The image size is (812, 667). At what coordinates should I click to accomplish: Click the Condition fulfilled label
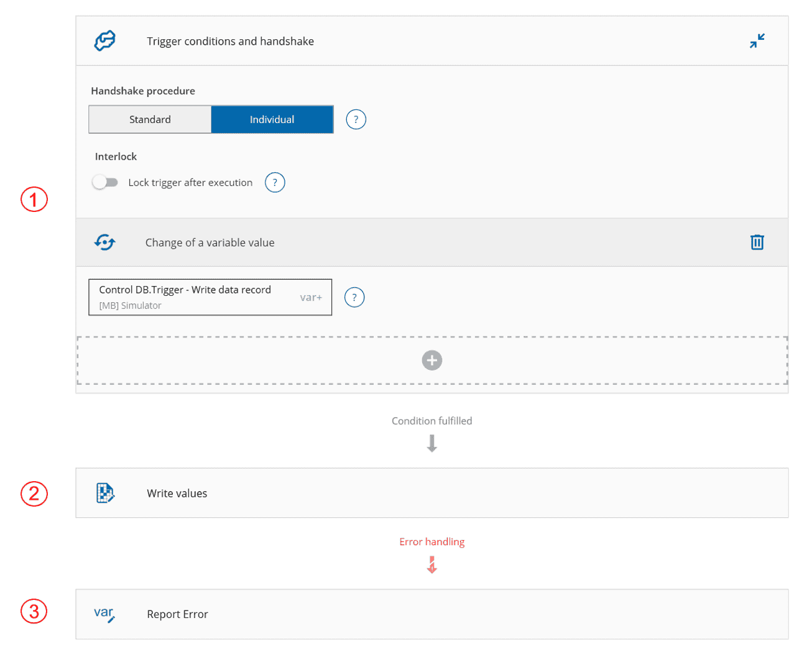pyautogui.click(x=432, y=421)
